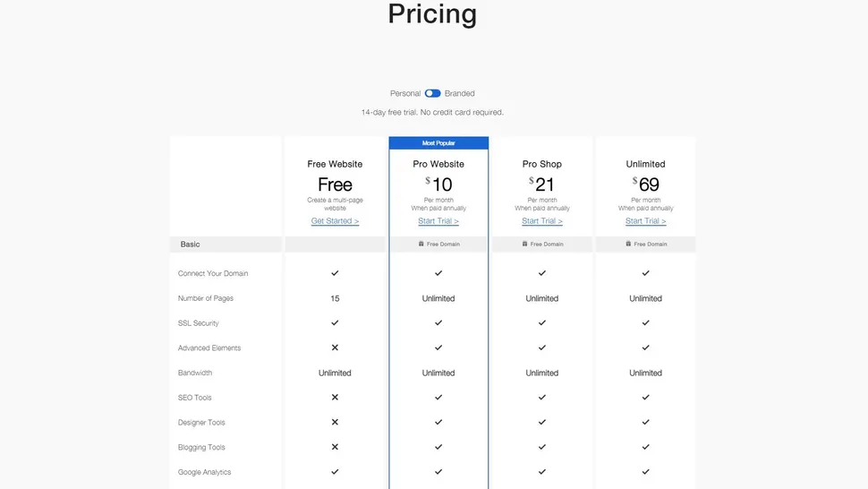Click the gift icon in Unlimited Free Domain

tap(628, 244)
